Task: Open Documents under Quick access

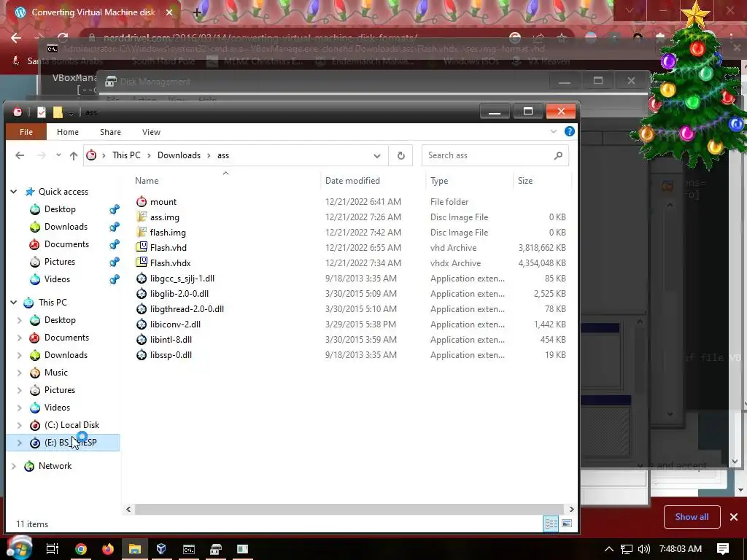Action: pyautogui.click(x=66, y=244)
